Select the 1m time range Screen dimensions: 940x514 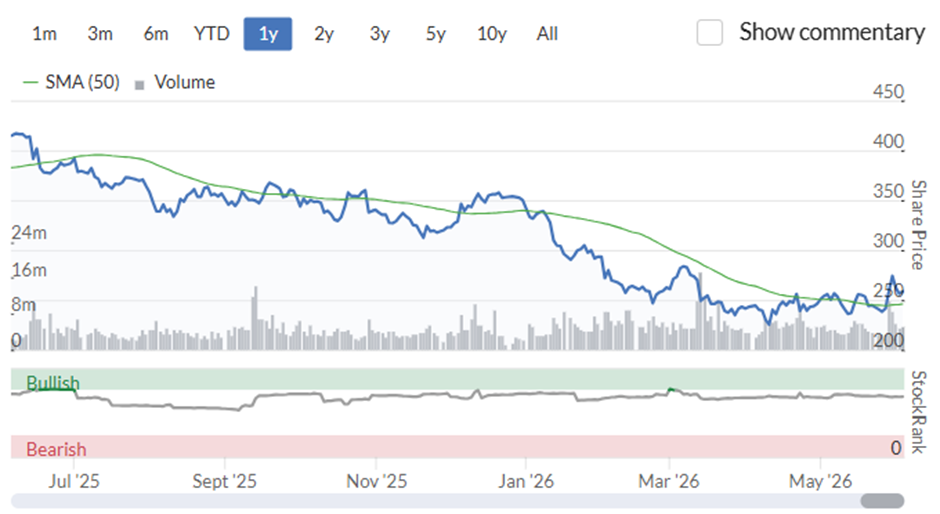[x=44, y=34]
